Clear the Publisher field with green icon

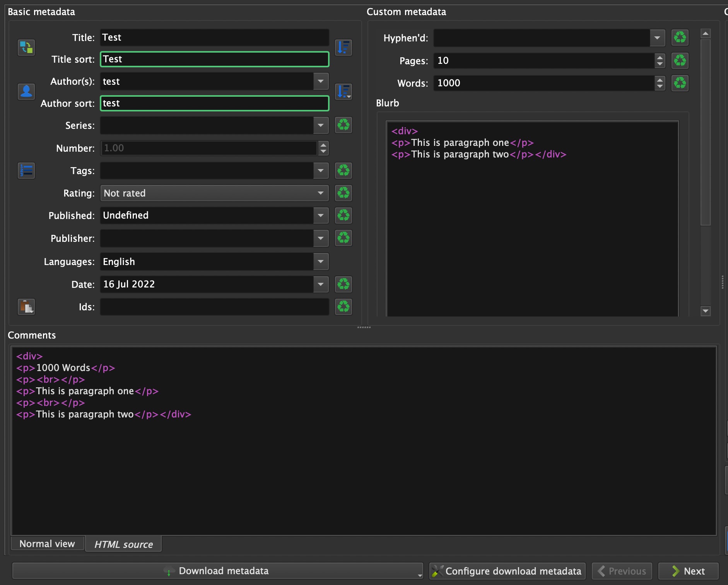343,238
